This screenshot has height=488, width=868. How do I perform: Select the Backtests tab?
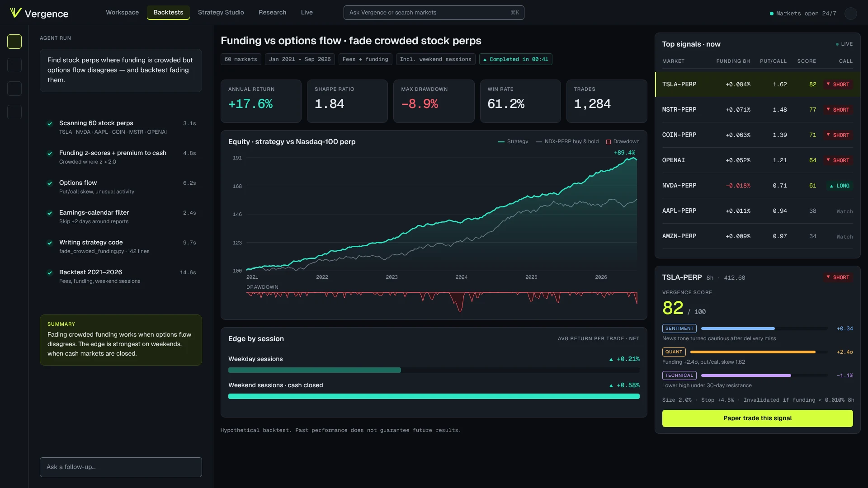[168, 13]
